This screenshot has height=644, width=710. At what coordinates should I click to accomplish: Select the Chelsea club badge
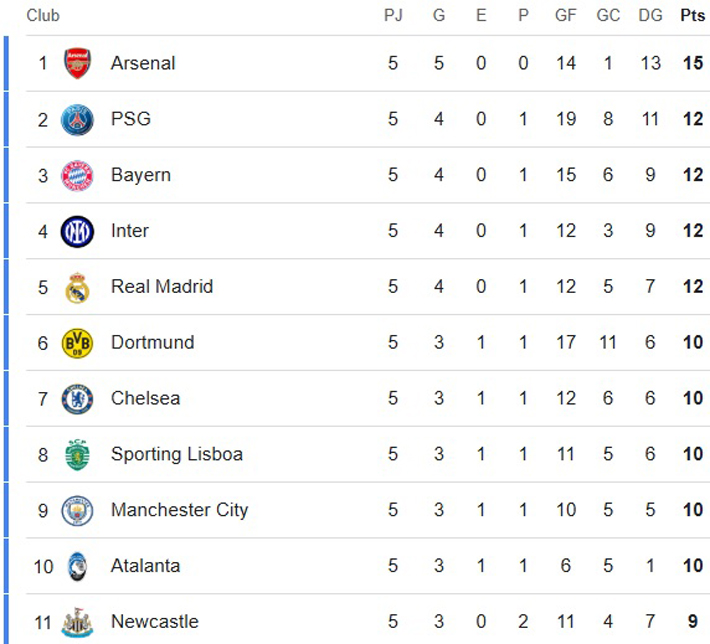click(77, 399)
